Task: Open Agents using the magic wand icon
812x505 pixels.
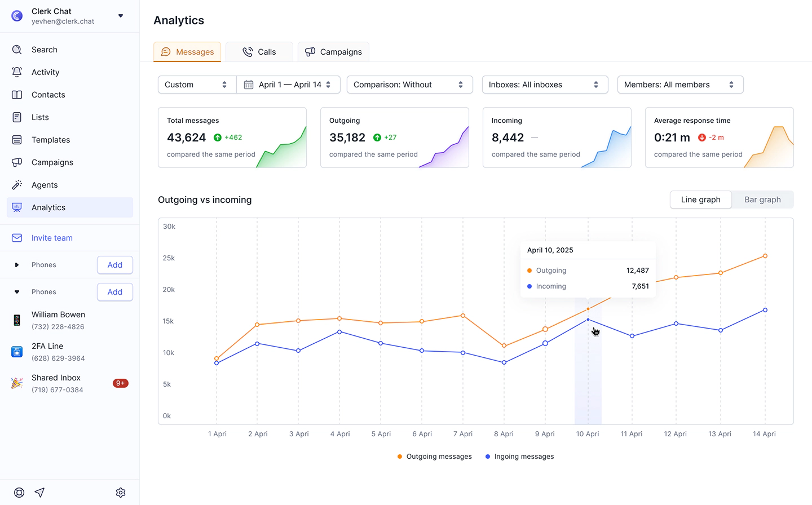Action: (x=17, y=185)
